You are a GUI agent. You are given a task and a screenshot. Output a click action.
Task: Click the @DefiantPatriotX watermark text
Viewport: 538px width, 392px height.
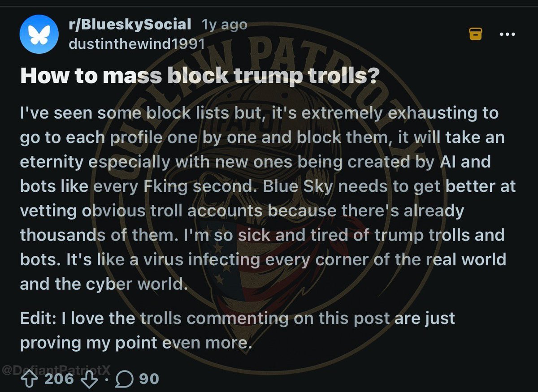click(x=56, y=370)
